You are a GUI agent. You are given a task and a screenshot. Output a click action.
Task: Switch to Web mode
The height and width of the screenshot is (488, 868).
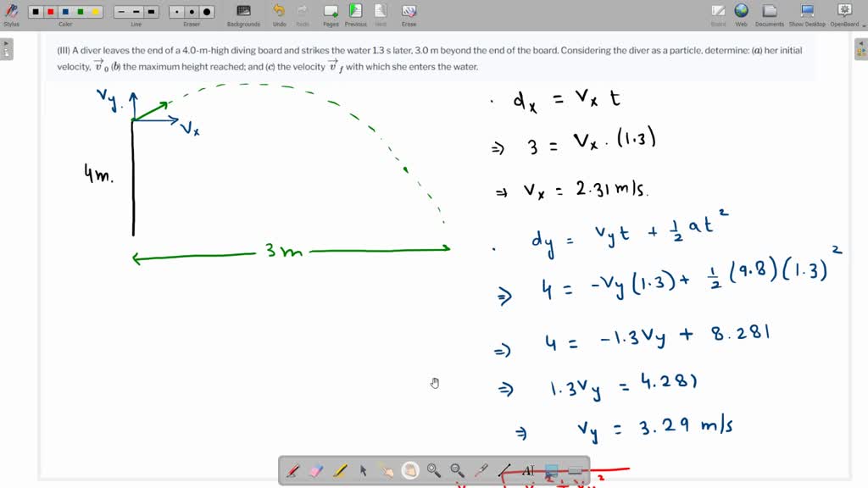coord(741,13)
